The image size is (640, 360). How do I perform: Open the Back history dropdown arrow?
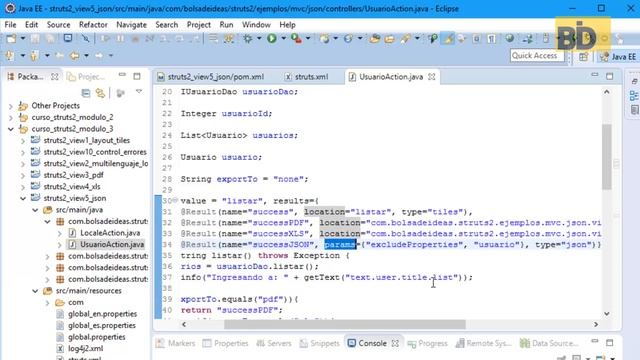[x=86, y=56]
